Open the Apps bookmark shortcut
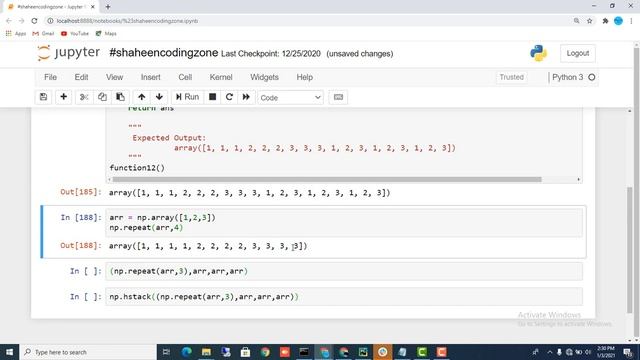This screenshot has width=640, height=360. (16, 33)
